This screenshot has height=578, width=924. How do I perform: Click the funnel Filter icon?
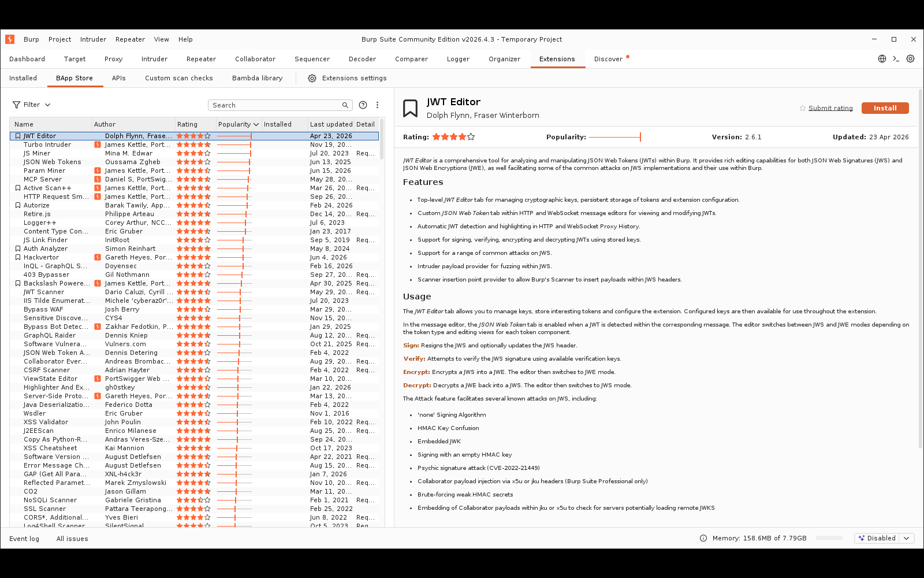coord(16,105)
